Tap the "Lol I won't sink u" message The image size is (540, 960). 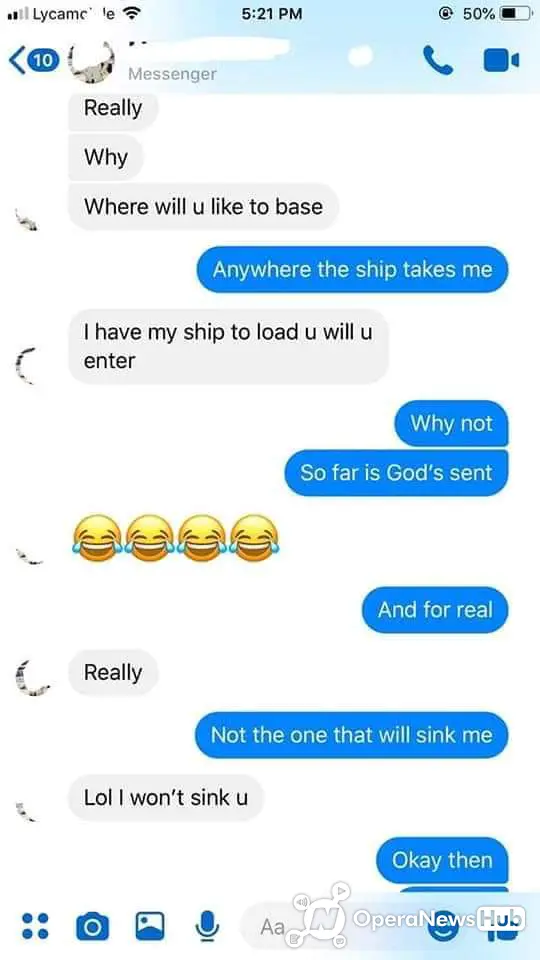click(x=166, y=798)
